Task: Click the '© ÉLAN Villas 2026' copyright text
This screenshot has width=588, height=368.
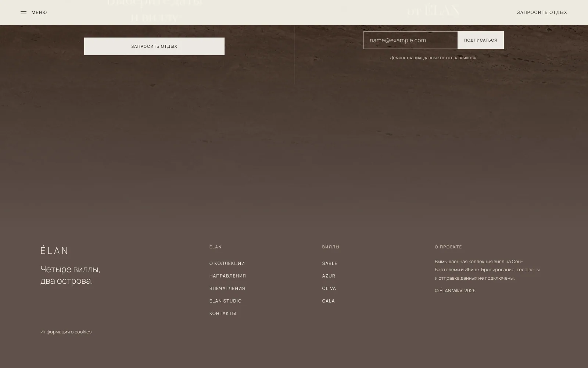Action: click(x=455, y=291)
